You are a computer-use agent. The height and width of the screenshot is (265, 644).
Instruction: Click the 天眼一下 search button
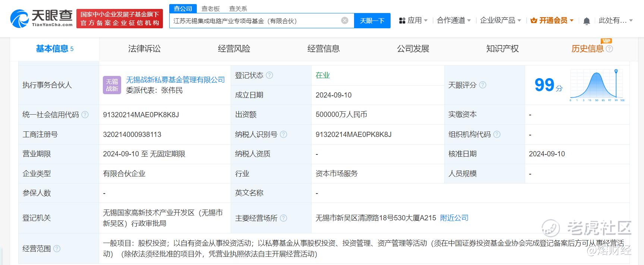click(372, 20)
